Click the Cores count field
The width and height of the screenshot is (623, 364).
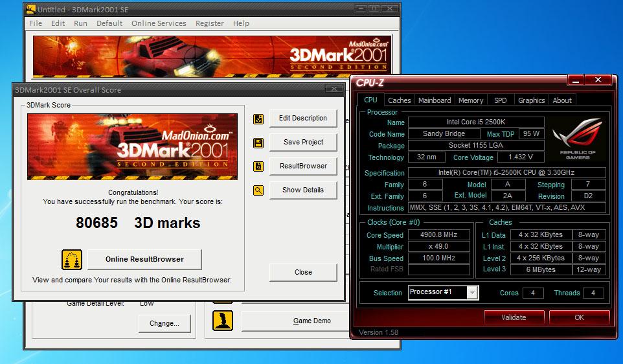tap(533, 293)
